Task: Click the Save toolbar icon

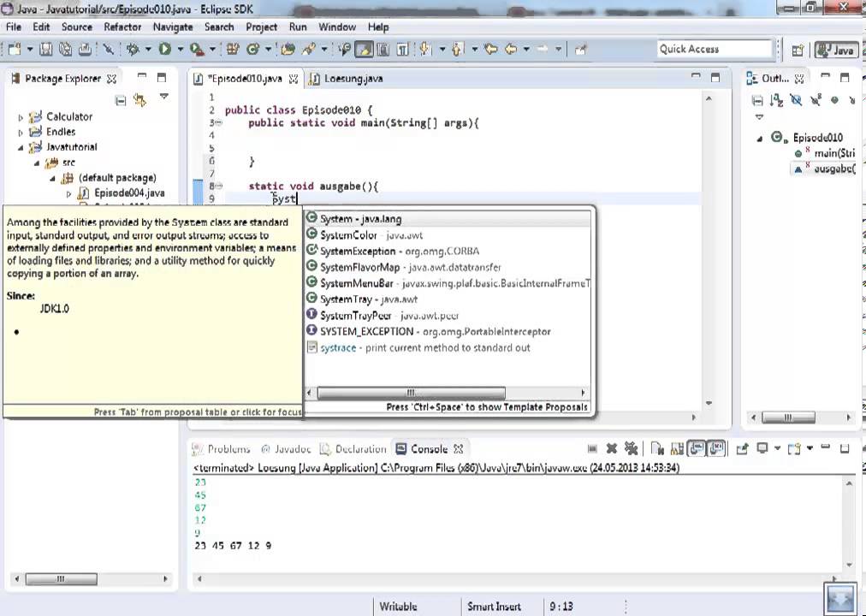Action: [x=46, y=50]
